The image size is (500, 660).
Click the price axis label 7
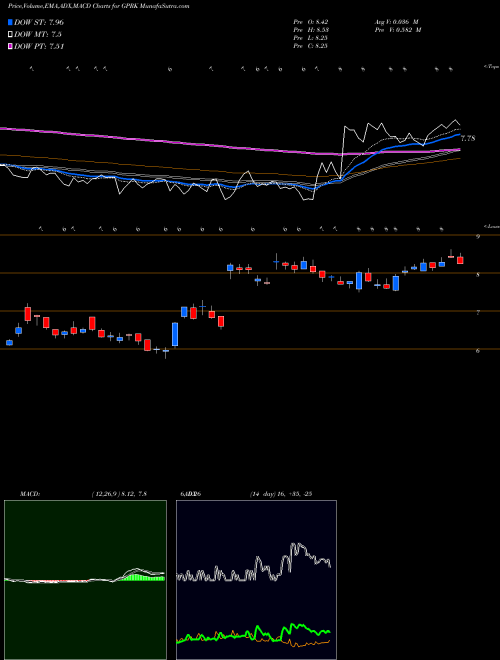[x=478, y=313]
